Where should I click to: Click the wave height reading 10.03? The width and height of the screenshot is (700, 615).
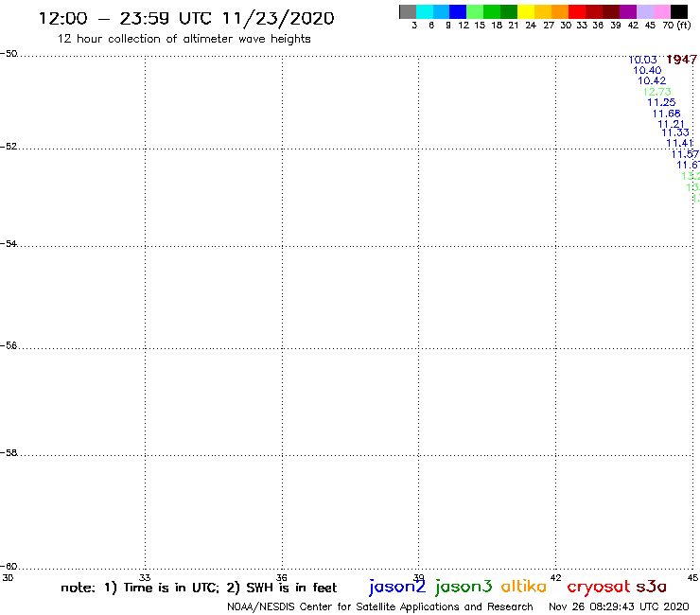tap(643, 60)
